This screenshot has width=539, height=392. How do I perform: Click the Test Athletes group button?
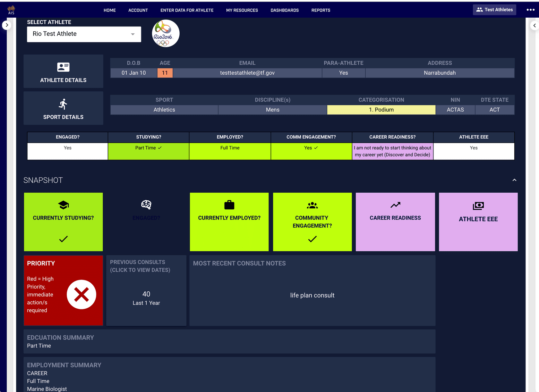pyautogui.click(x=494, y=10)
